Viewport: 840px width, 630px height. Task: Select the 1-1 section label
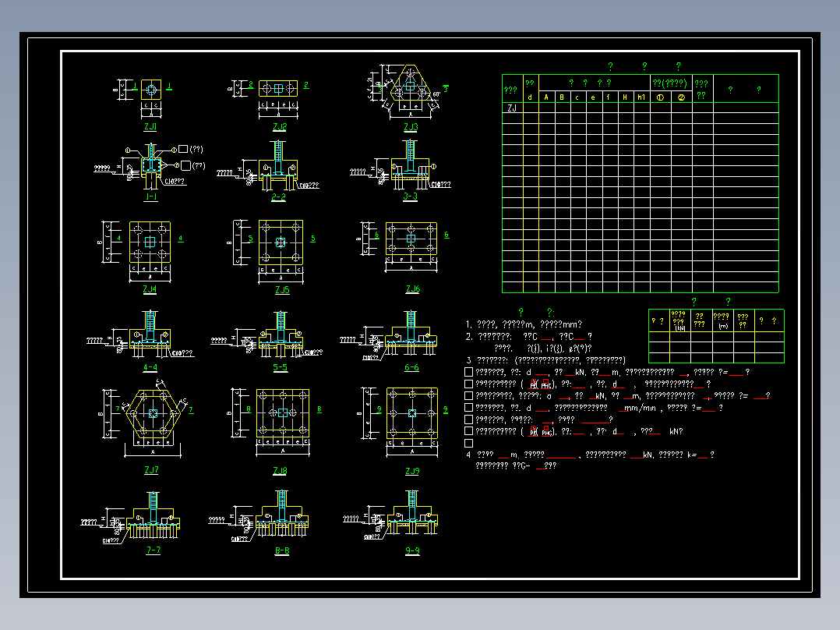(x=151, y=196)
